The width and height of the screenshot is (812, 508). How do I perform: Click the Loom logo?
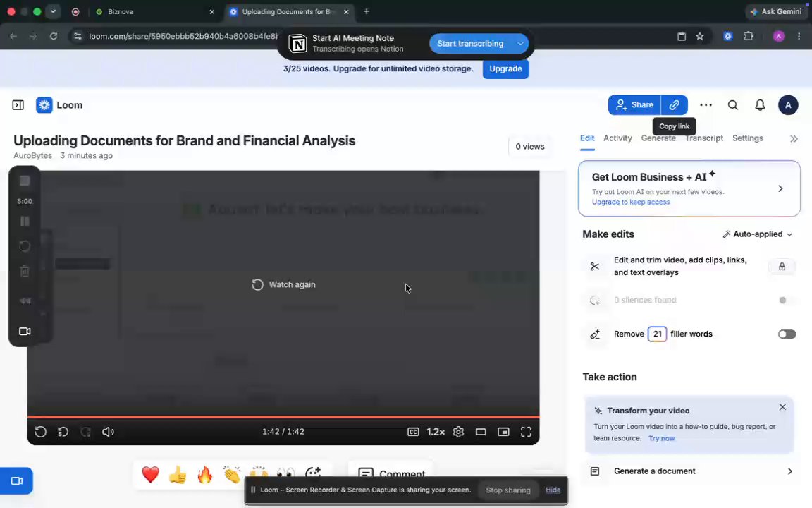(59, 105)
